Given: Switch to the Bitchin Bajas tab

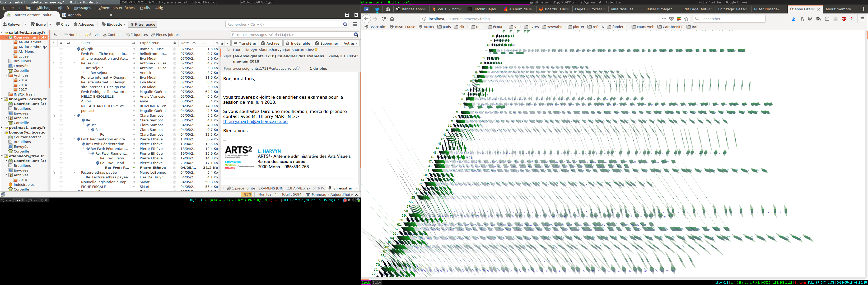Looking at the screenshot, I should [484, 9].
